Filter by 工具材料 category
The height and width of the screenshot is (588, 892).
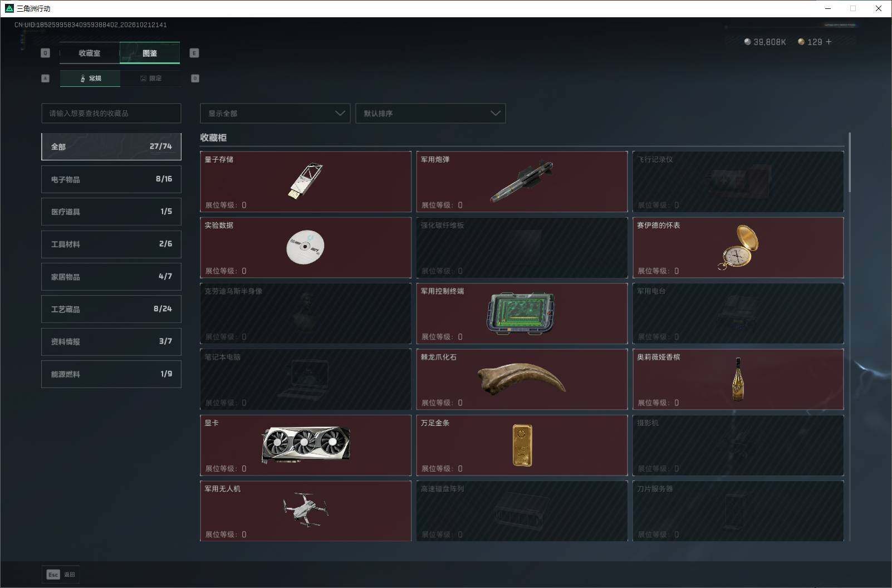tap(111, 244)
